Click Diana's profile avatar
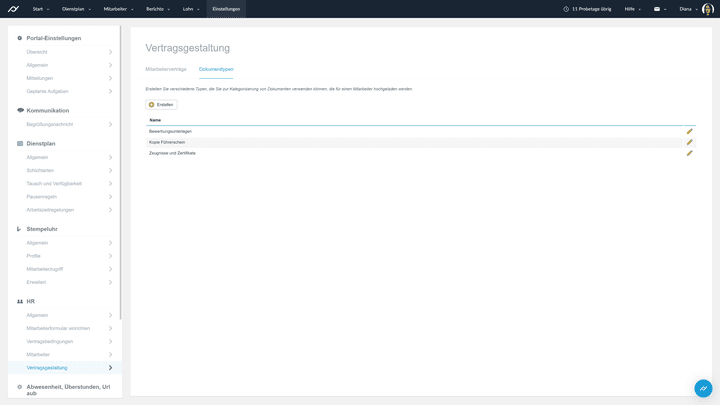Screen dimensions: 720x405 tap(707, 9)
